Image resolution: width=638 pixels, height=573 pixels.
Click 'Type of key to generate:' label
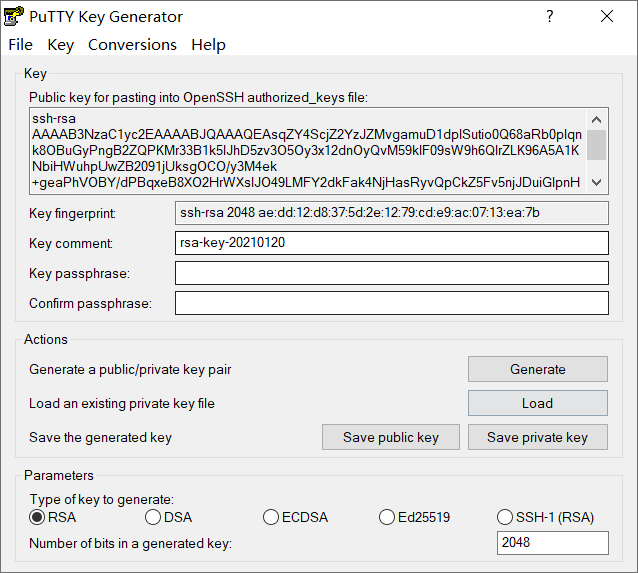102,500
